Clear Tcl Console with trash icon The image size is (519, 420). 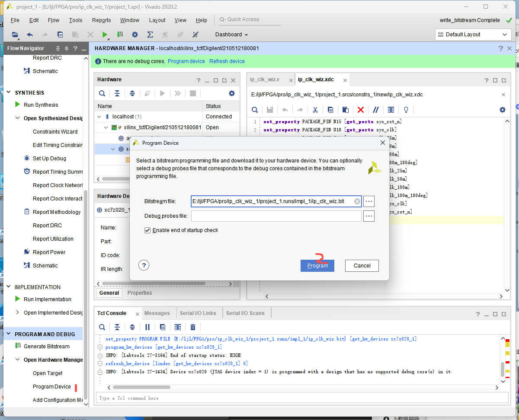[193, 327]
